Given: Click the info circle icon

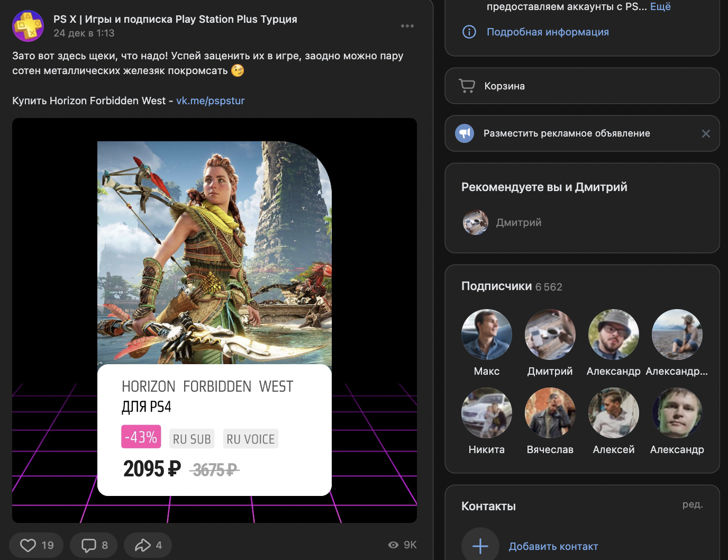Looking at the screenshot, I should (x=469, y=32).
